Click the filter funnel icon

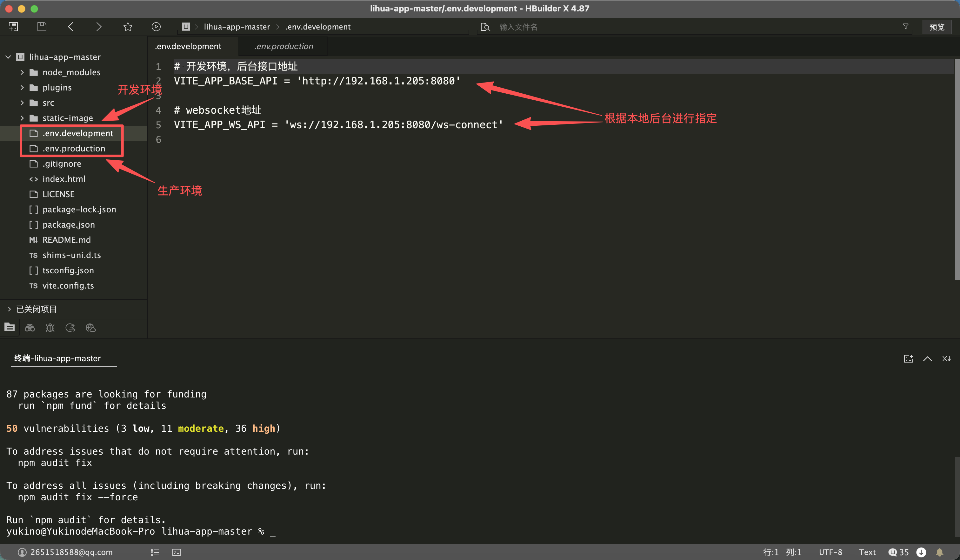905,26
